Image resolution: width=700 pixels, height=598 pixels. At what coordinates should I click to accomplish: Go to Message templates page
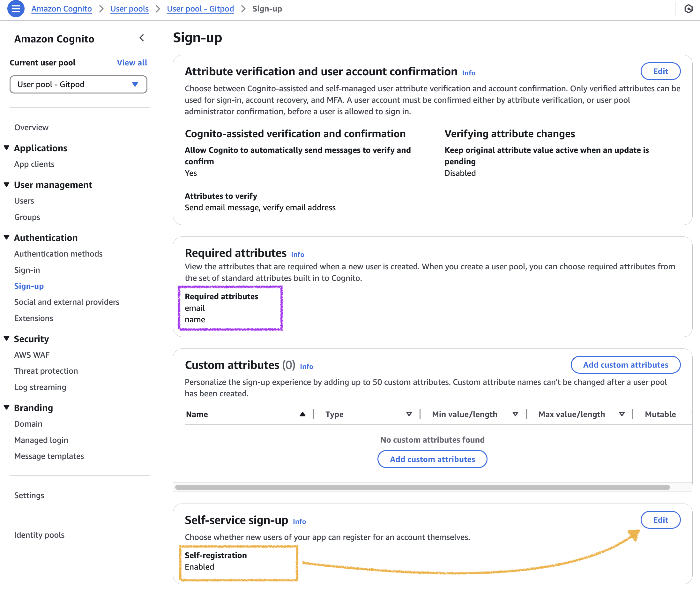(49, 456)
